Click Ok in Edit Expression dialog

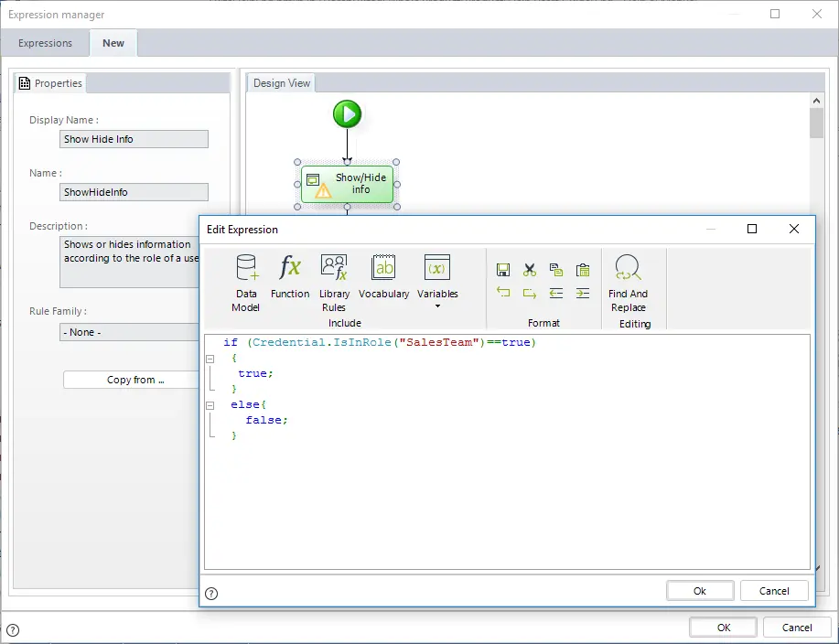coord(700,591)
